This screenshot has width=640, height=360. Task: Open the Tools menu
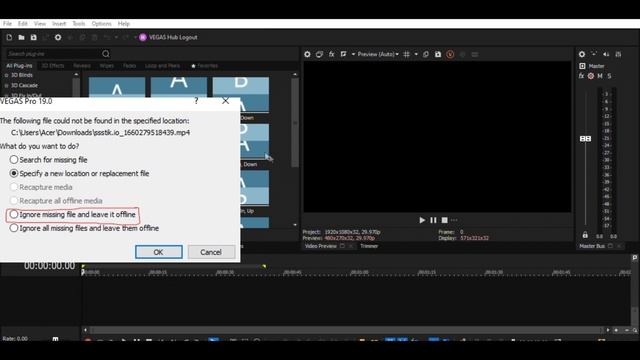point(79,24)
